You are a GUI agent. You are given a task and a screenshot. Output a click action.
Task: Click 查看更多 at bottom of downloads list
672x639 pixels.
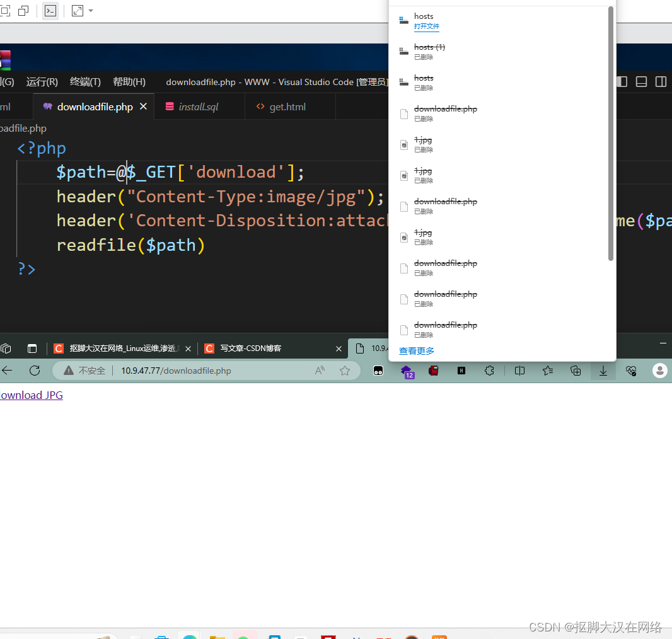pos(416,350)
